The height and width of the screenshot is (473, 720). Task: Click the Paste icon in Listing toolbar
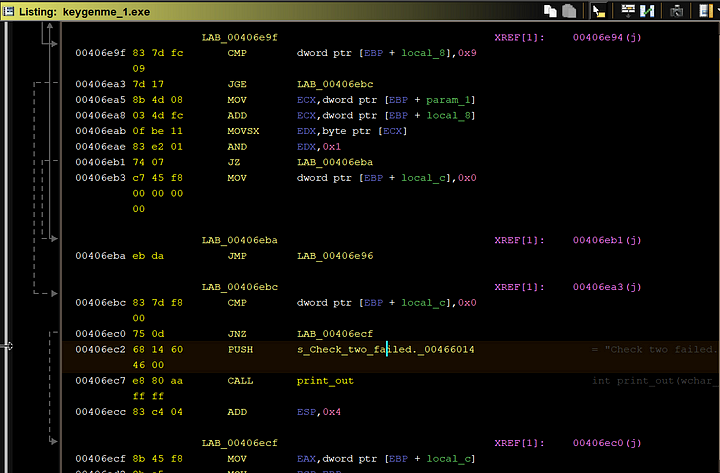click(x=569, y=11)
